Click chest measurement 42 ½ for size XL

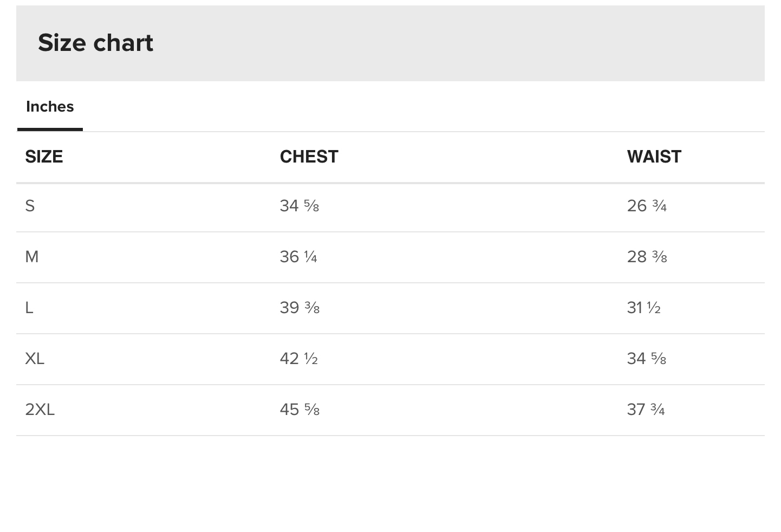pyautogui.click(x=298, y=359)
